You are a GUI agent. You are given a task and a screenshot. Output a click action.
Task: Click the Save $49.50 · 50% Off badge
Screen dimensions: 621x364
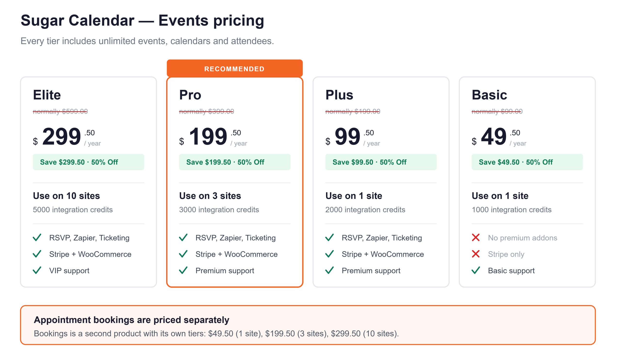[527, 162]
